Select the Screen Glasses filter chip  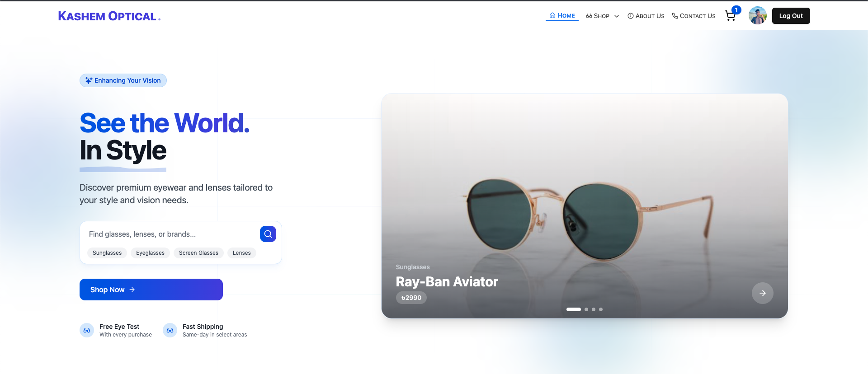(198, 253)
